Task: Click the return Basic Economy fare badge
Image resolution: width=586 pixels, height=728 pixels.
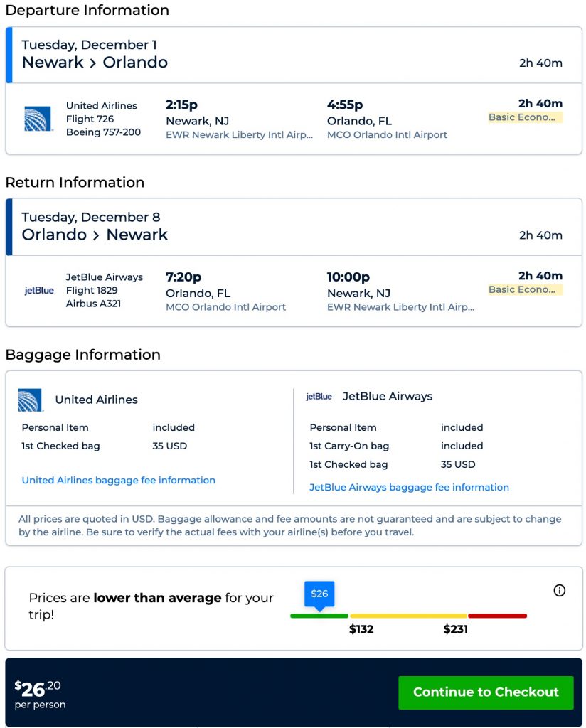Action: tap(525, 289)
